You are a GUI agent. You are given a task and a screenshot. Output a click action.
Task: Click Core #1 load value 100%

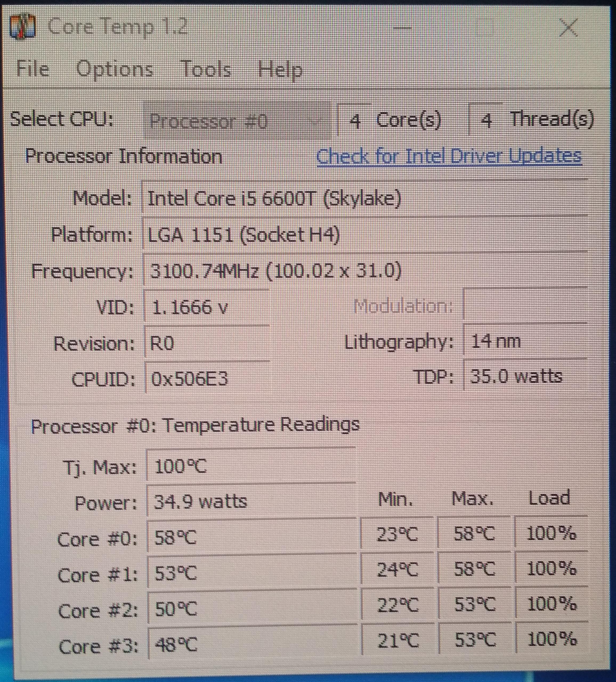coord(552,568)
